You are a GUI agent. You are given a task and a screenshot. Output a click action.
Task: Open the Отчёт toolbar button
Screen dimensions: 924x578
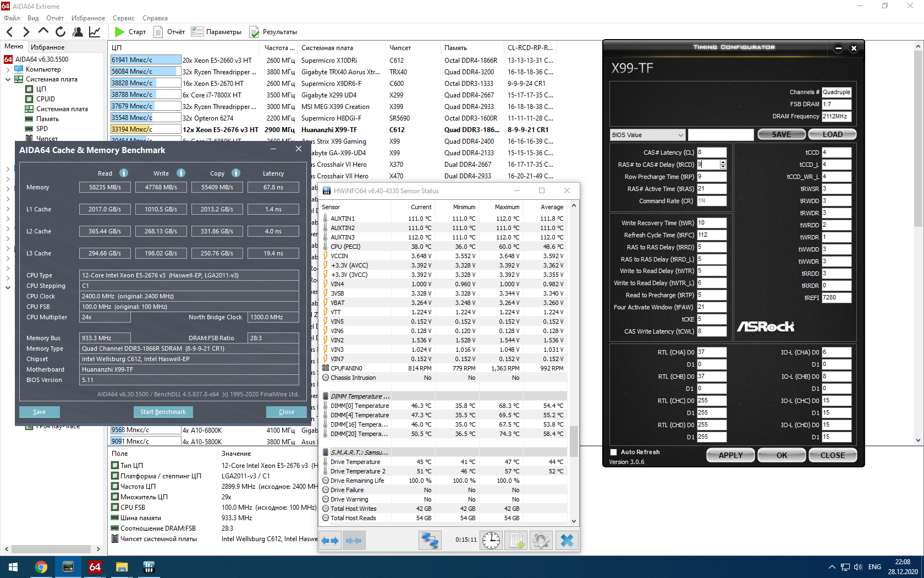[169, 32]
